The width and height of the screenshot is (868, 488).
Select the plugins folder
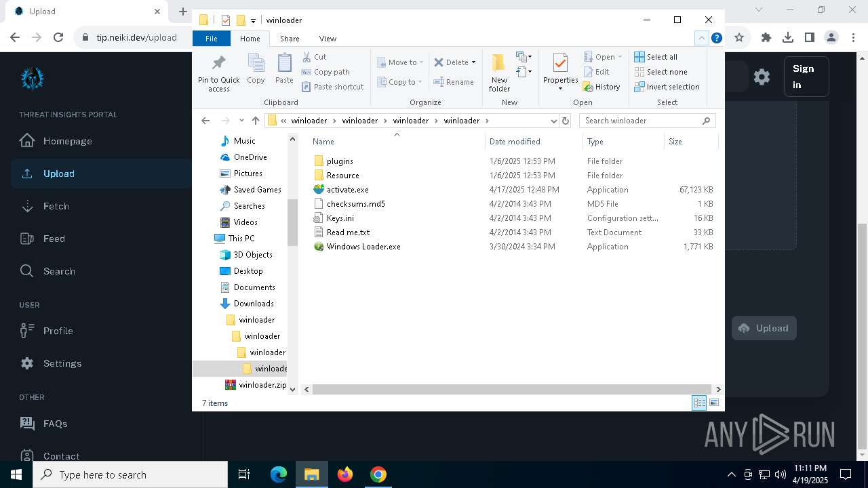340,161
